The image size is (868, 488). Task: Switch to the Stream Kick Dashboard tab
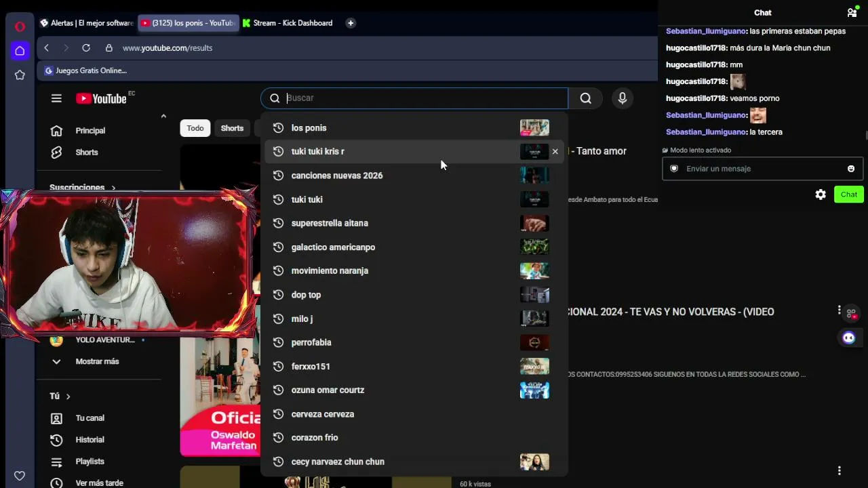coord(288,23)
